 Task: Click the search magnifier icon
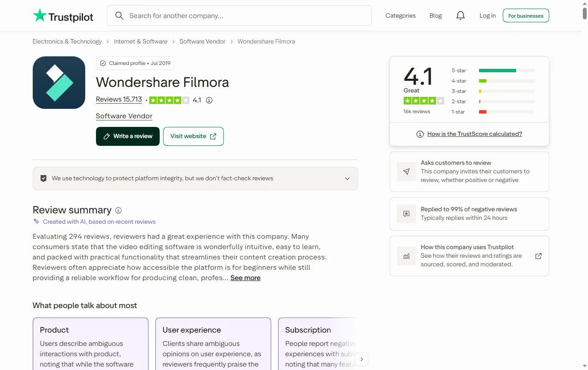(x=119, y=15)
